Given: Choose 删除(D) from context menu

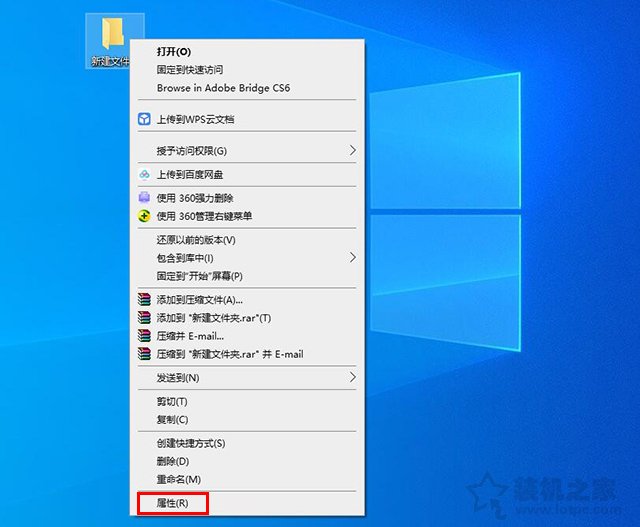Looking at the screenshot, I should (247, 461).
